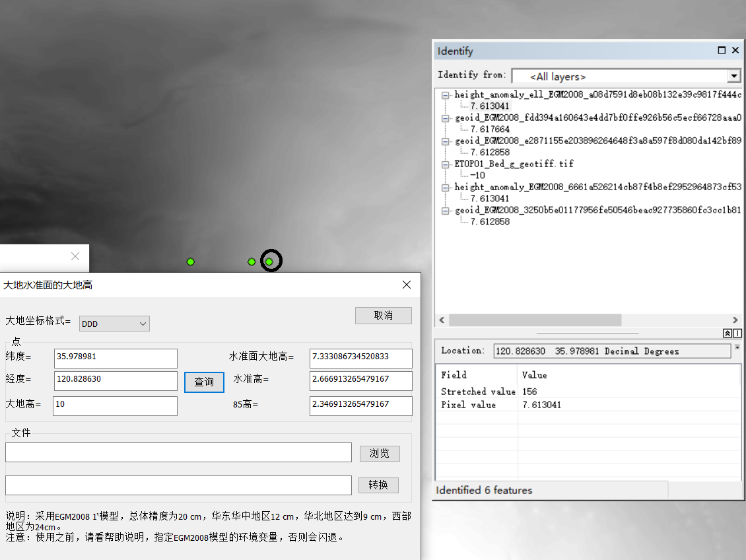Click the 取消 cancel button
Screen dimensions: 746x560
[x=383, y=316]
